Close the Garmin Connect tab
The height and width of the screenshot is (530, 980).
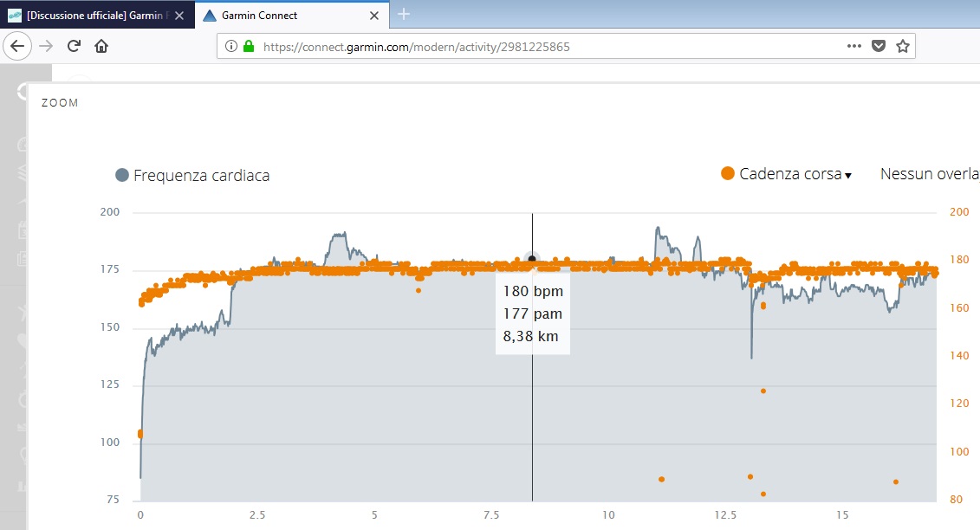374,16
